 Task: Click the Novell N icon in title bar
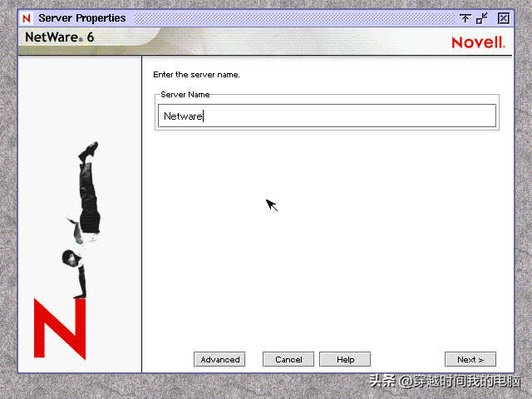[27, 18]
